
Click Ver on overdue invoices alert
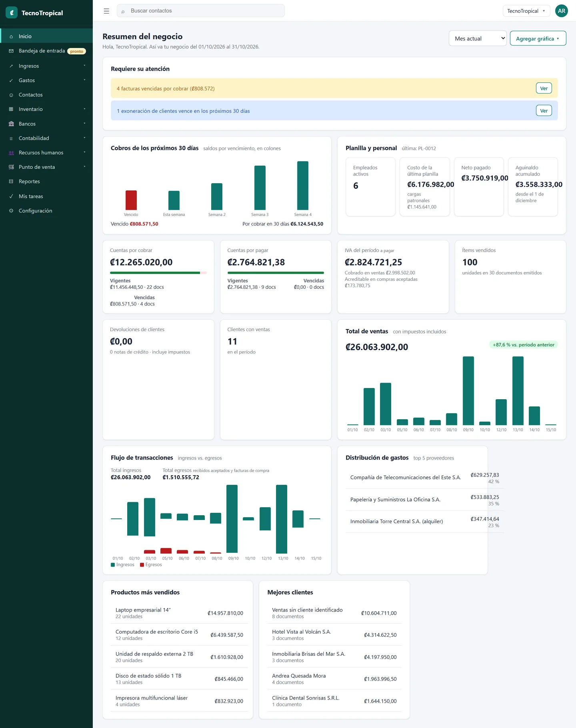(x=544, y=88)
